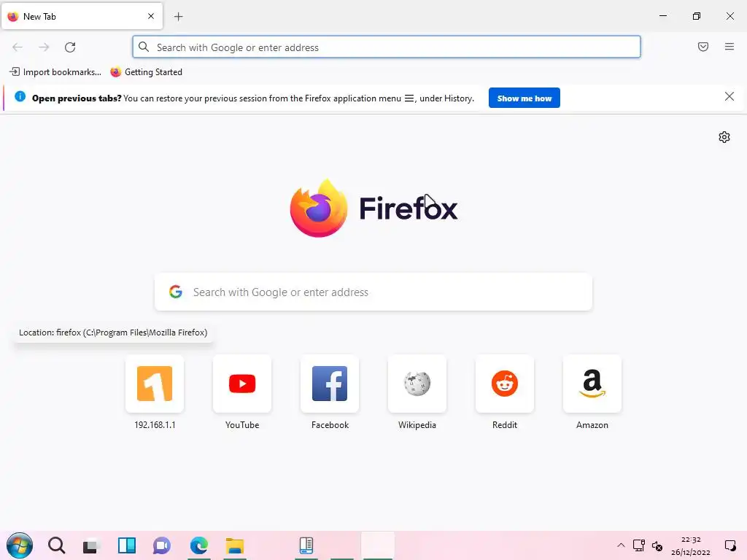Click the network icon in the system tray

tap(639, 545)
